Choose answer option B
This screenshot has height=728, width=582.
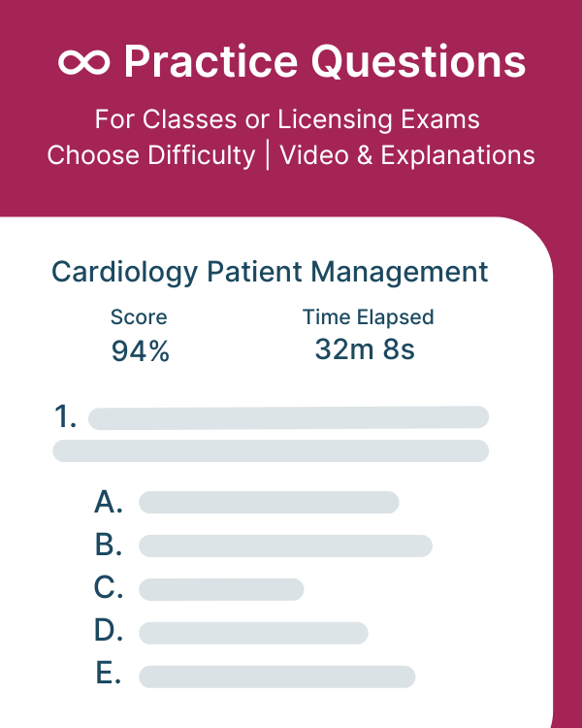[109, 546]
